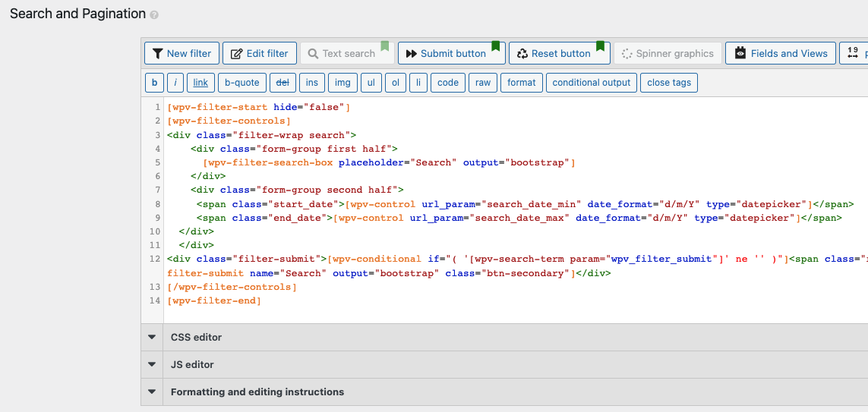
Task: Click the closing </div> on line 11
Action: [x=197, y=246]
